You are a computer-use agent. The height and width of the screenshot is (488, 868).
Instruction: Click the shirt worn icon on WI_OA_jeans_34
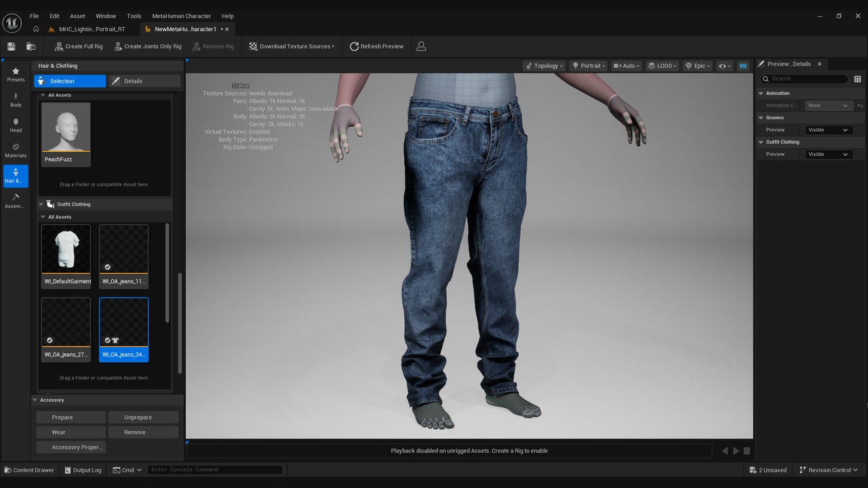[x=115, y=340]
